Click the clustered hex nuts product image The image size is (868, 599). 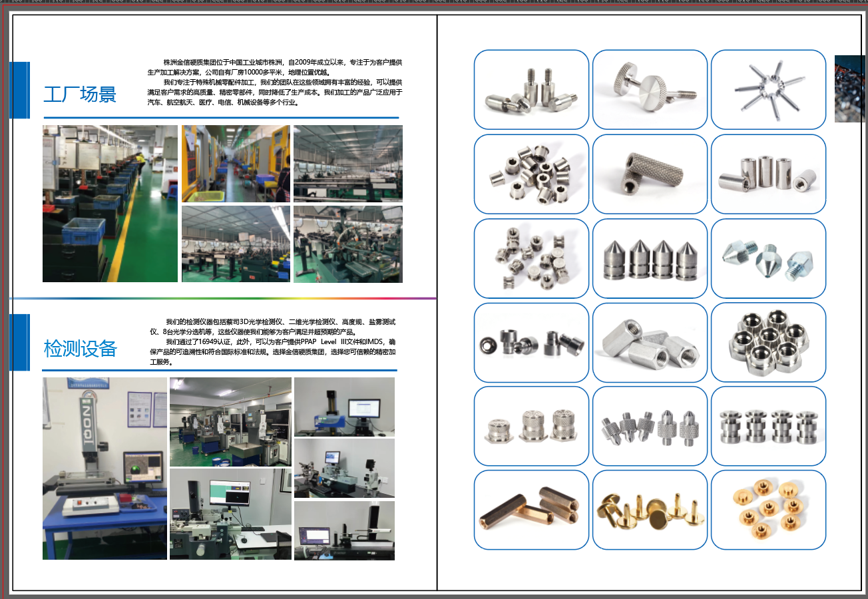(x=768, y=342)
